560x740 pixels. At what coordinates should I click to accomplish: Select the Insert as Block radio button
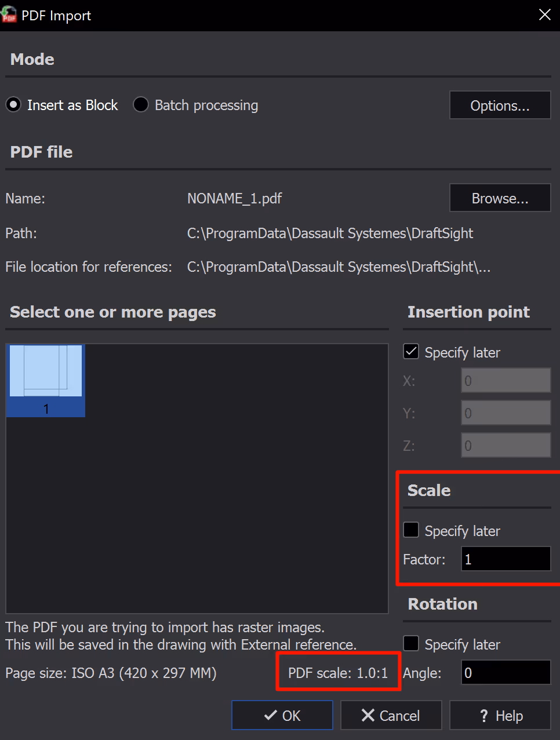coord(13,105)
